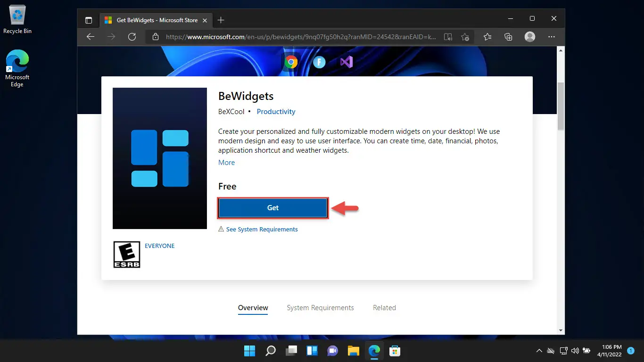Screen dimensions: 644x362
Task: Expand description with More link
Action: (226, 162)
